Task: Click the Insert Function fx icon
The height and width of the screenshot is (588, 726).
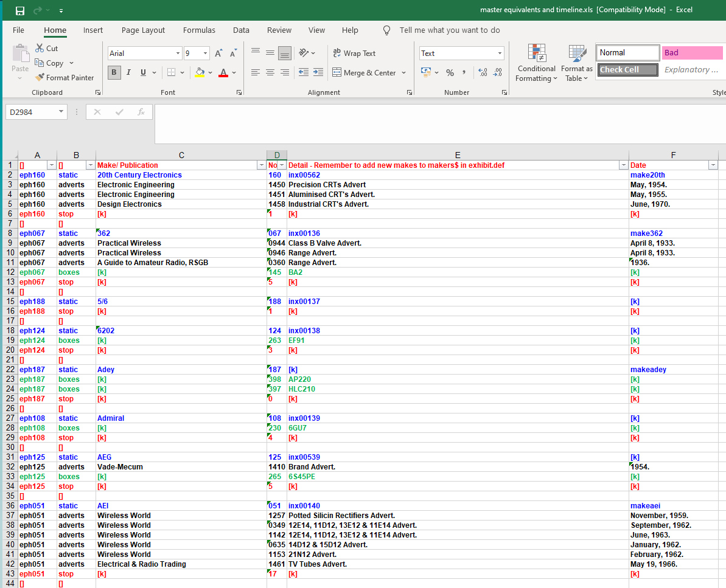Action: (141, 112)
